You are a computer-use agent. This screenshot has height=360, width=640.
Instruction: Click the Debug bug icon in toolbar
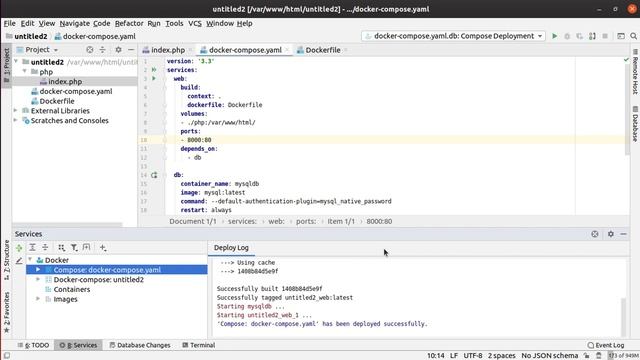point(567,36)
